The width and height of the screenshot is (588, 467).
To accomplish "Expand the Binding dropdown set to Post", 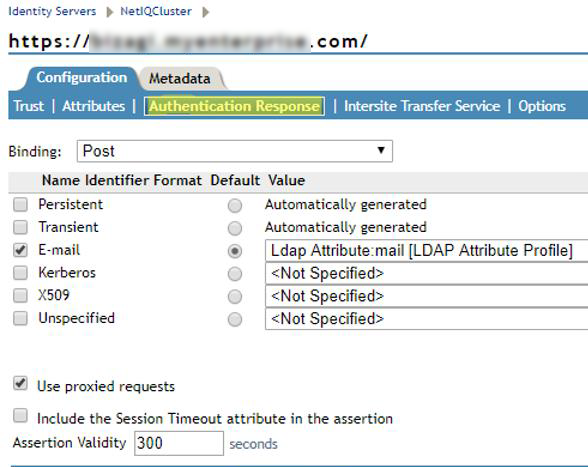I will click(235, 151).
